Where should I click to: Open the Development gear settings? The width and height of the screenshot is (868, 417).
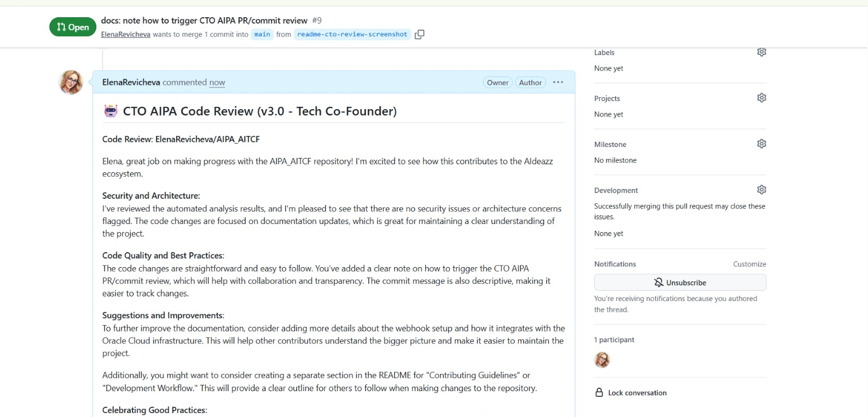click(x=761, y=190)
